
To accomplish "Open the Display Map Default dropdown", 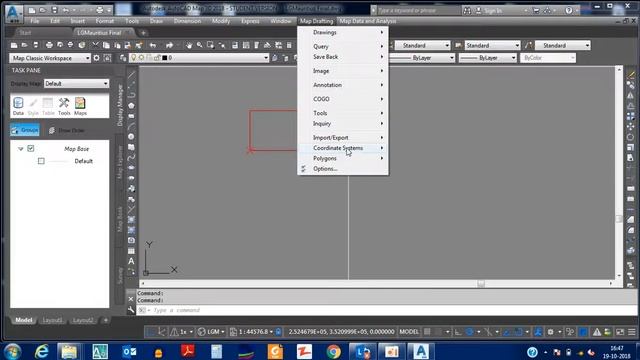I will click(x=76, y=83).
